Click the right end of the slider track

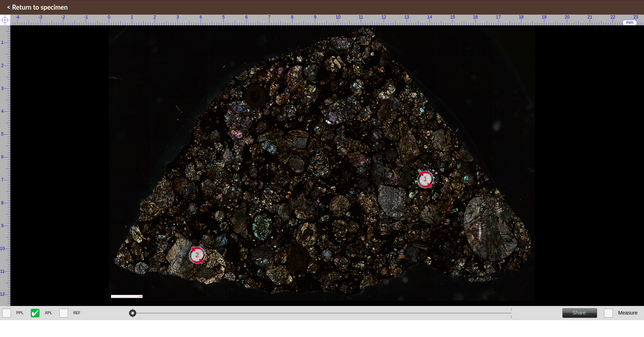510,313
